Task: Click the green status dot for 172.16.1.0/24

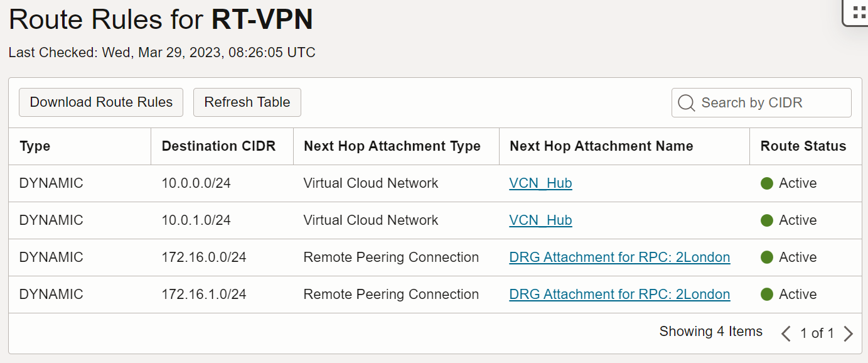Action: click(x=766, y=295)
